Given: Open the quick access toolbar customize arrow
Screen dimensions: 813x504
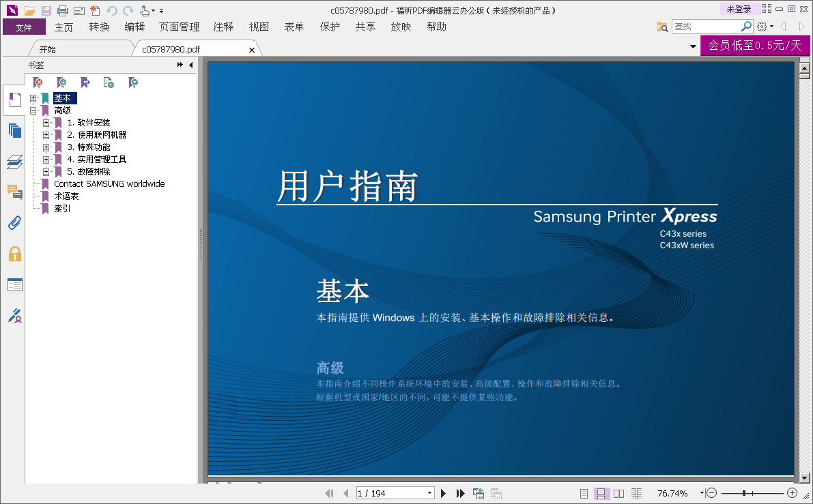Looking at the screenshot, I should pyautogui.click(x=161, y=10).
